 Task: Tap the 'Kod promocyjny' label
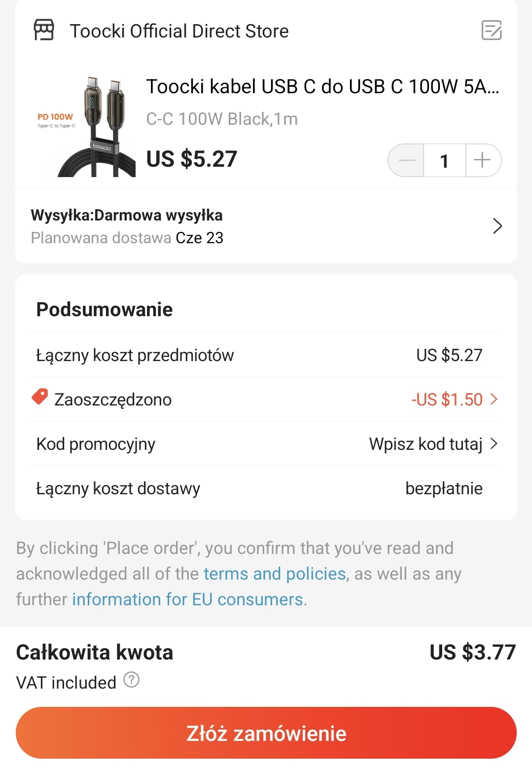[x=96, y=444]
